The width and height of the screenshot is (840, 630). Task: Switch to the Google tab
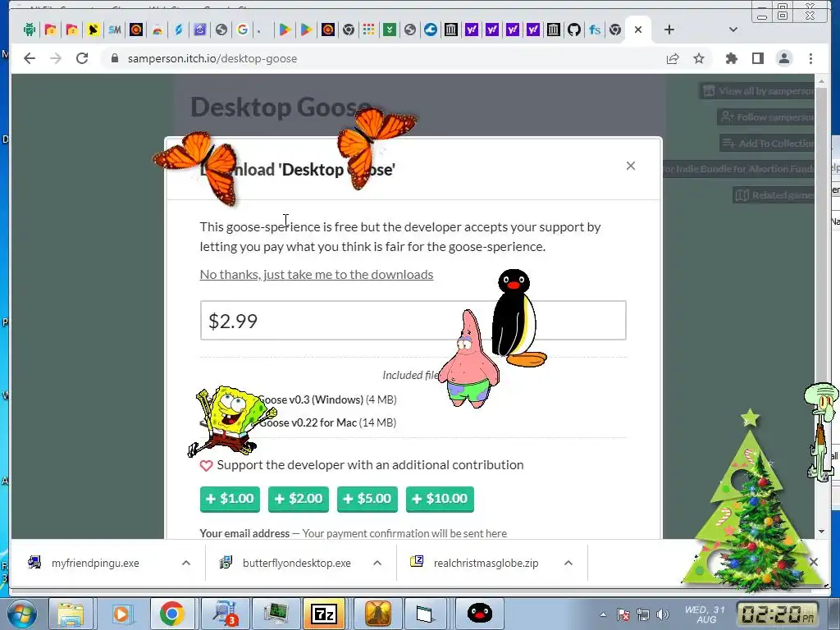coord(243,30)
